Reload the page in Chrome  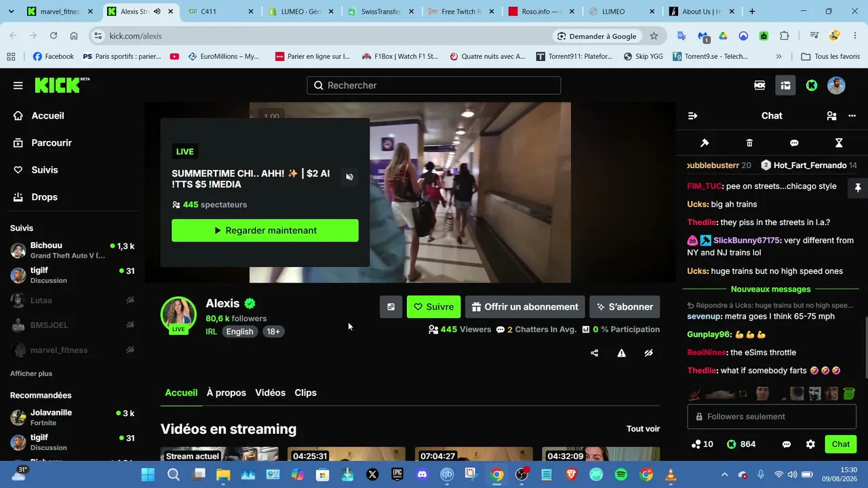[54, 36]
